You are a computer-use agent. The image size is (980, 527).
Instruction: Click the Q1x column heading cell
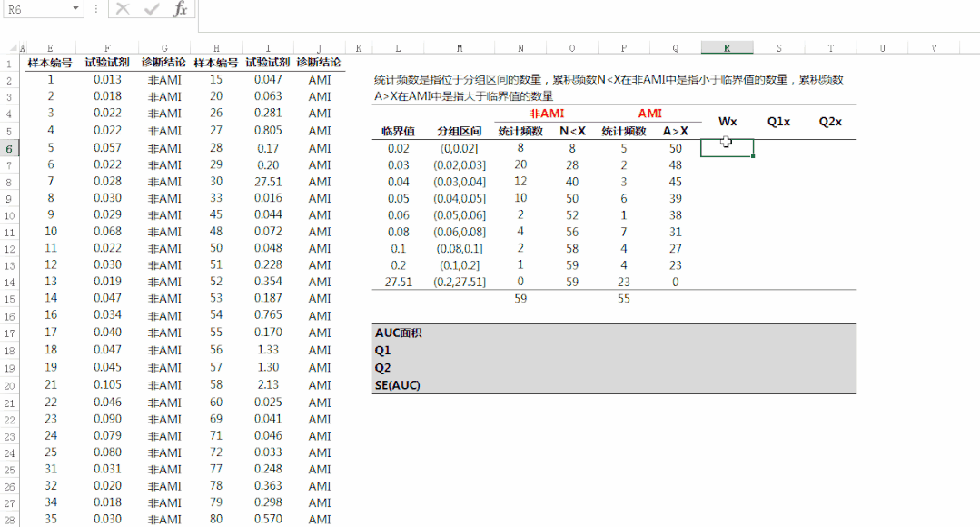tap(778, 122)
